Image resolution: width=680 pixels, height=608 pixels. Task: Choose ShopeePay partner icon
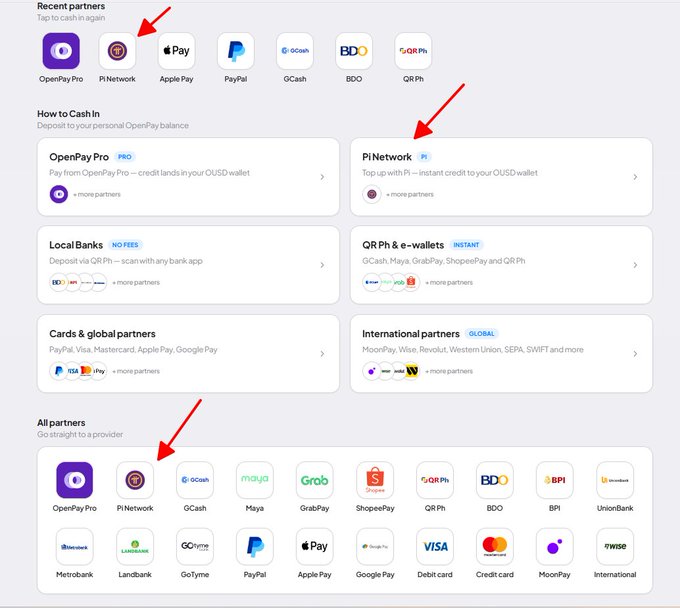[375, 480]
